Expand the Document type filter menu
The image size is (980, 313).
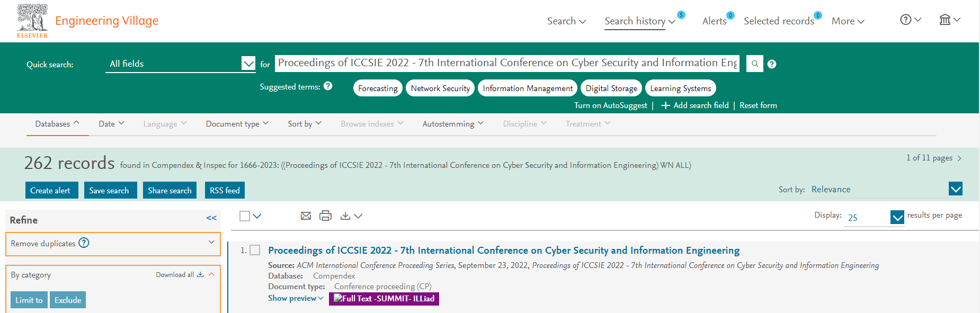coord(237,124)
